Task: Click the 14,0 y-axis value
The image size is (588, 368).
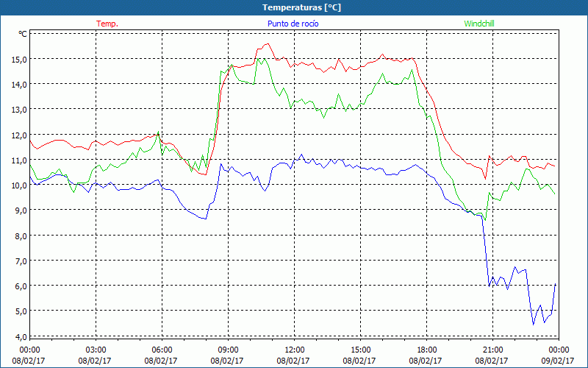Action: [x=20, y=85]
